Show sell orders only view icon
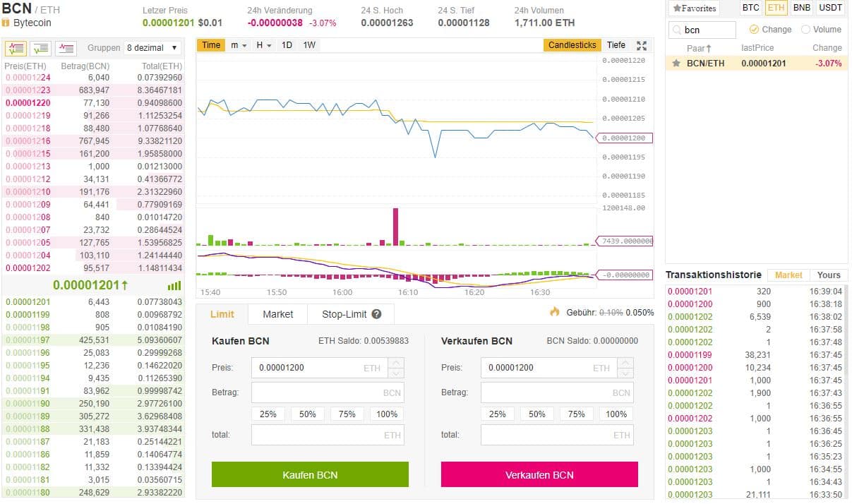 [x=66, y=48]
